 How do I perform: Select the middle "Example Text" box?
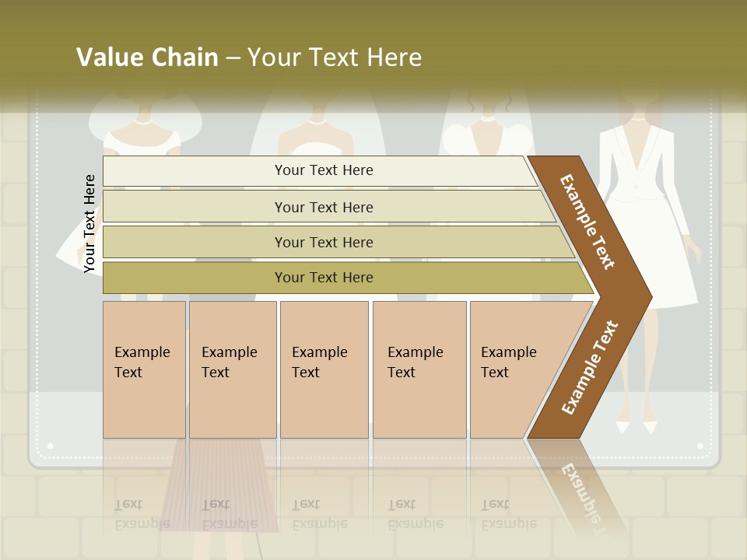323,369
